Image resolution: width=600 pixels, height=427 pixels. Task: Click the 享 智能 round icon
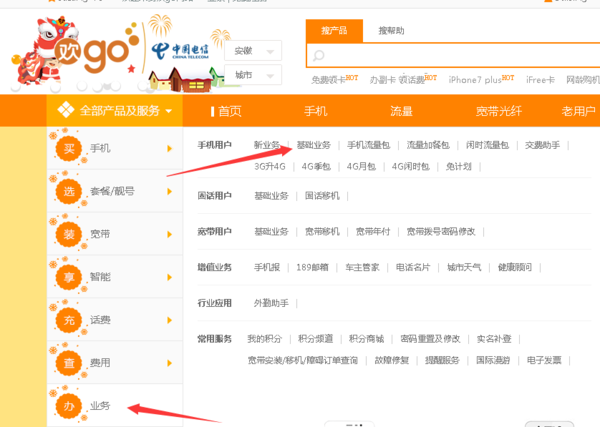pyautogui.click(x=69, y=277)
